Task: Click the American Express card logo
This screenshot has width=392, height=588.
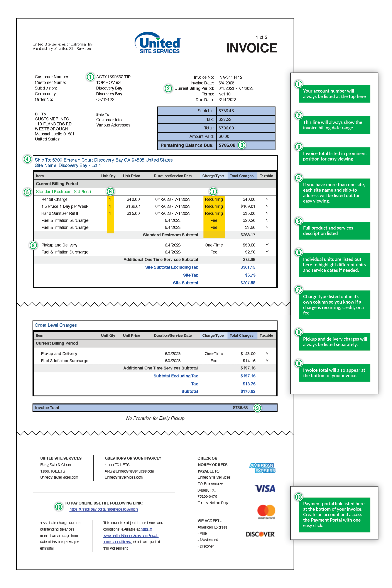Action: [262, 468]
